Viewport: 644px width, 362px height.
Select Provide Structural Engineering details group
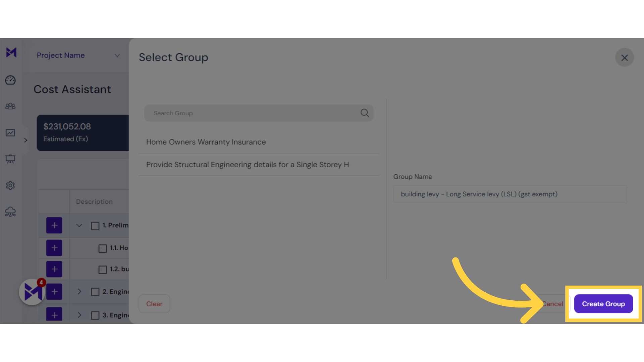click(x=247, y=165)
